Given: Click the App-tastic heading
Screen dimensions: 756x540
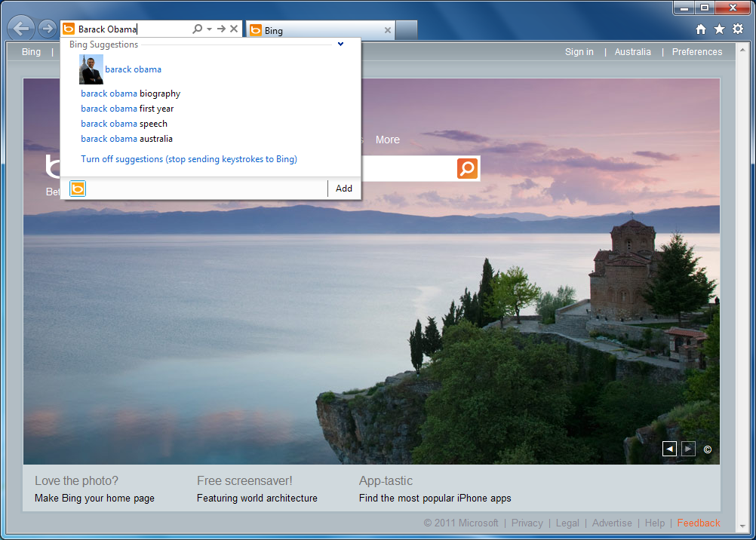Looking at the screenshot, I should pyautogui.click(x=386, y=480).
